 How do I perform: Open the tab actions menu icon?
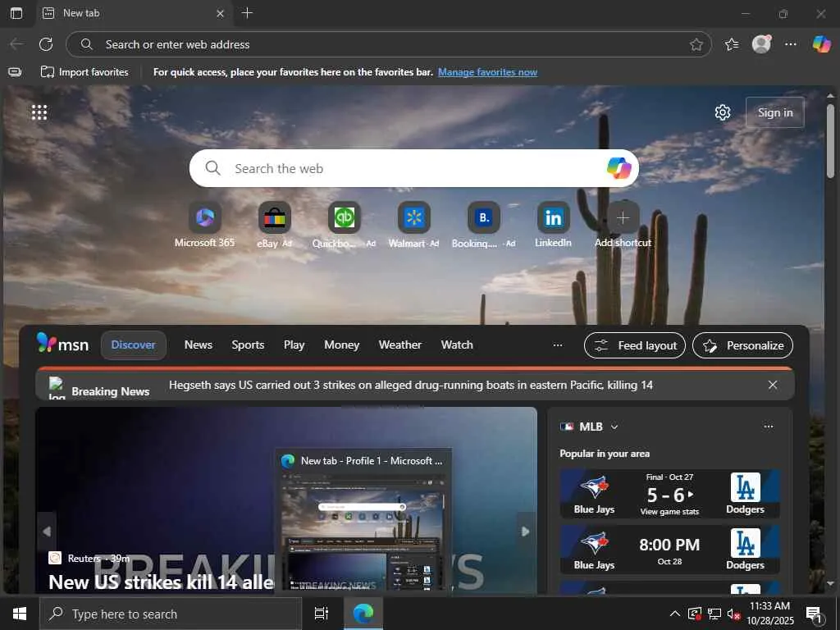pyautogui.click(x=16, y=13)
